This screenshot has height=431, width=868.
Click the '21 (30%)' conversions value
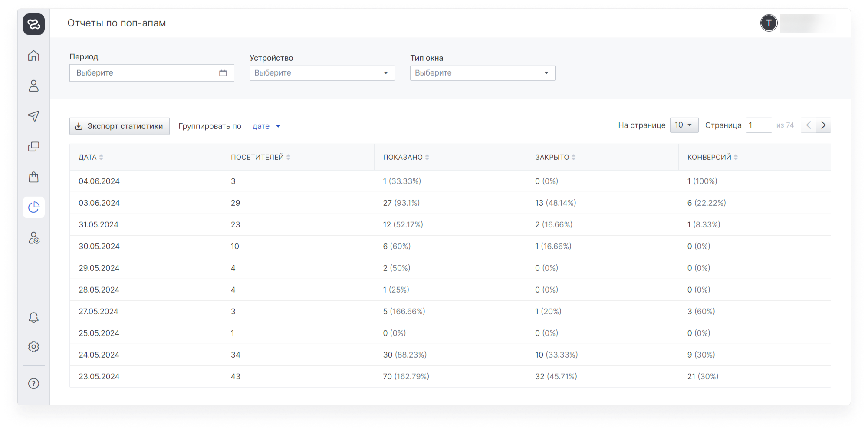[x=703, y=376]
